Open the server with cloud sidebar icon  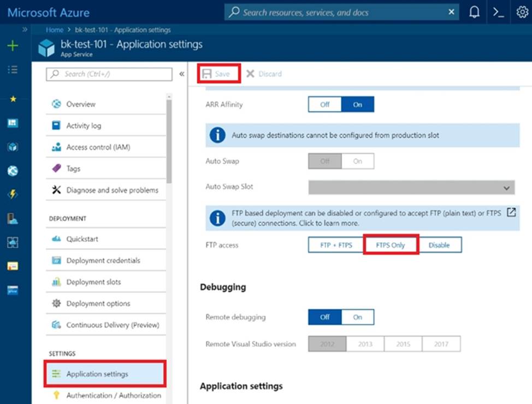13,218
